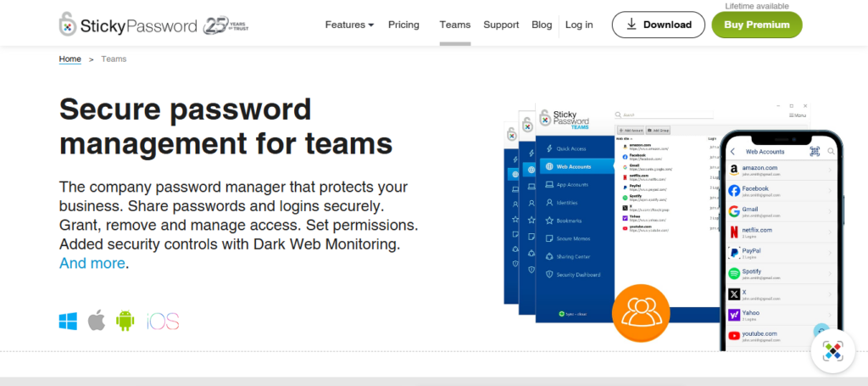Click the search field in the desktop app

664,115
